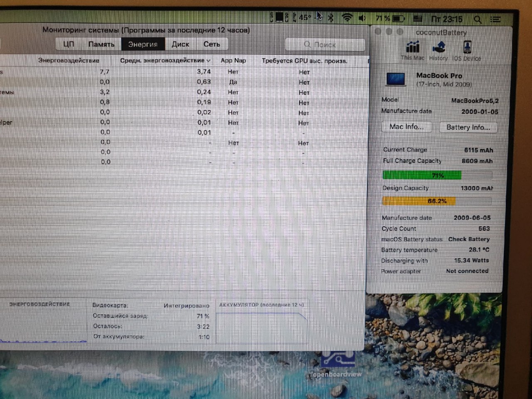Click the openboardview desktop icon
Screen dimensions: 532x399
pyautogui.click(x=337, y=364)
